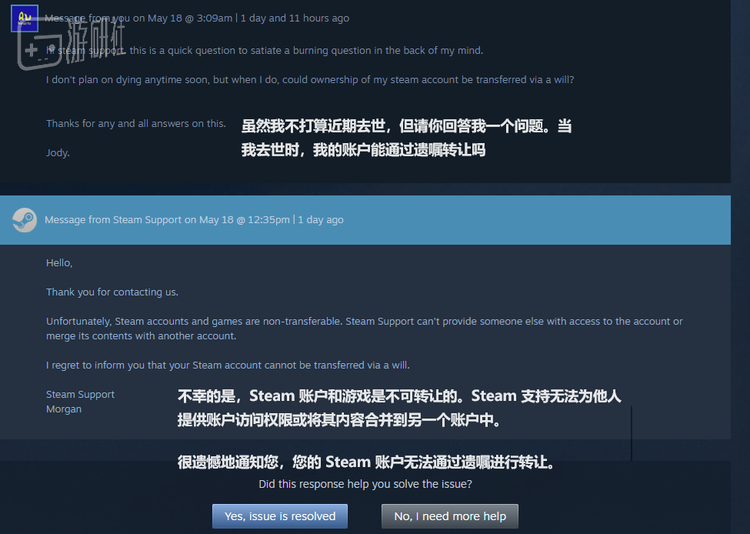Select the 'Message from Steam Support' header bar
750x534 pixels.
(x=365, y=220)
